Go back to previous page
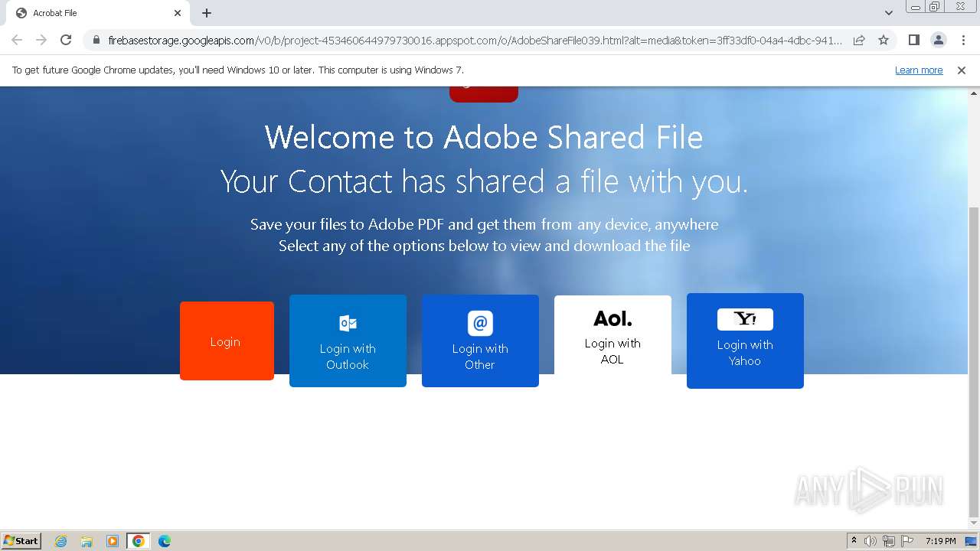Image resolution: width=980 pixels, height=551 pixels. point(17,40)
